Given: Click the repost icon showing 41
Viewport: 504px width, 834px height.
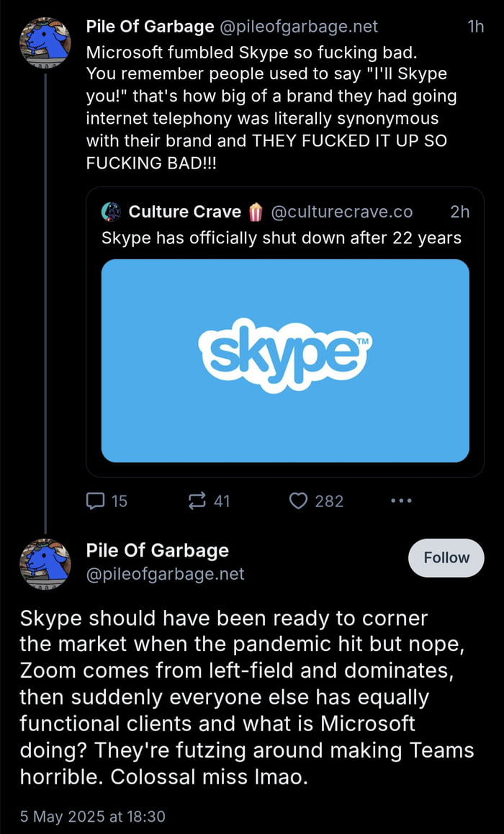Looking at the screenshot, I should click(x=198, y=501).
